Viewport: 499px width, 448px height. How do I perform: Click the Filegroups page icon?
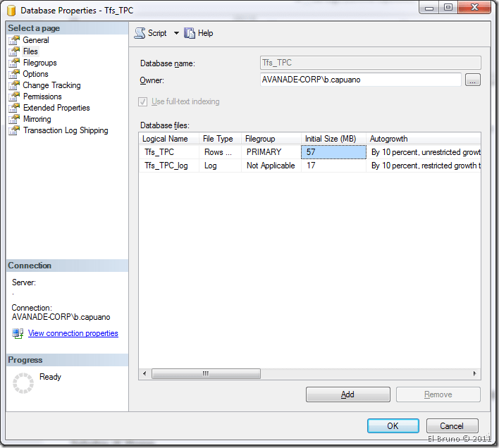pyautogui.click(x=13, y=63)
